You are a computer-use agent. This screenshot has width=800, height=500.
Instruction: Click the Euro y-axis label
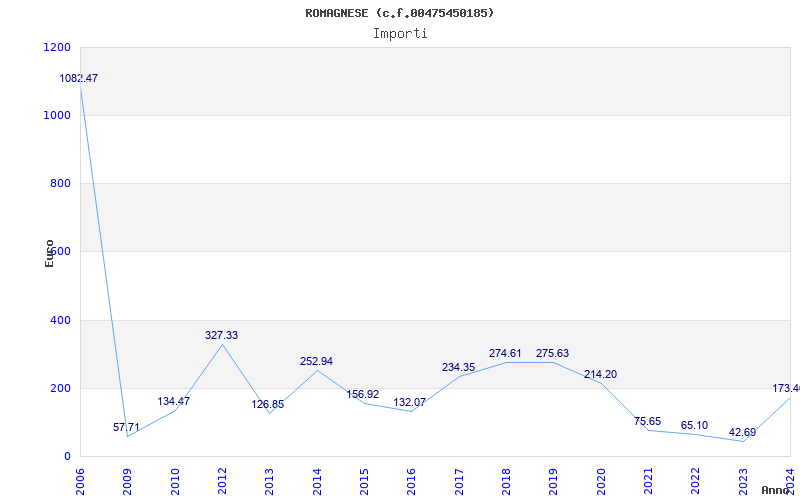50,253
